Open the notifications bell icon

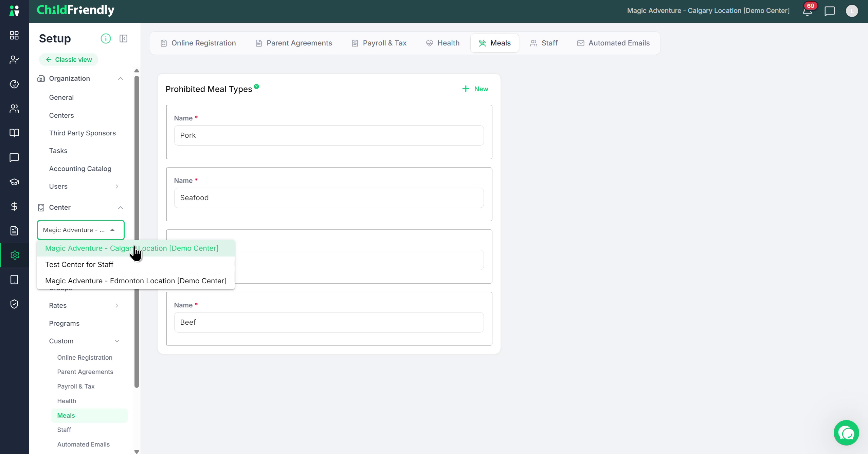[807, 11]
